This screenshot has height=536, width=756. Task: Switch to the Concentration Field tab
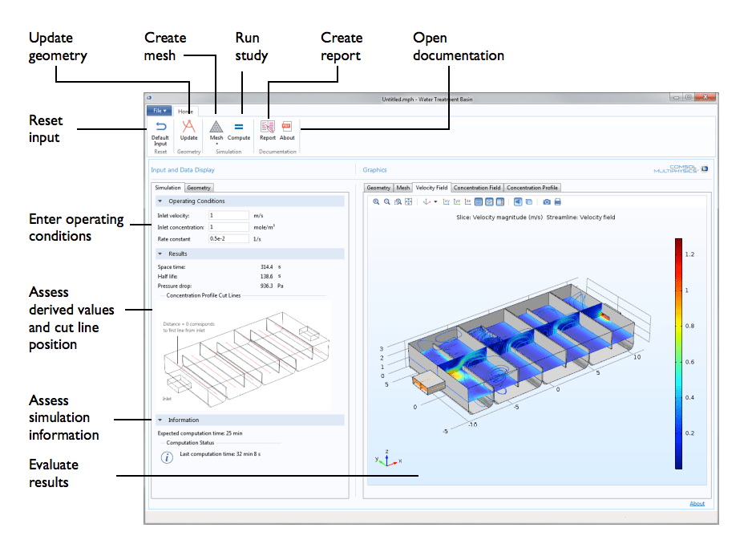(476, 187)
